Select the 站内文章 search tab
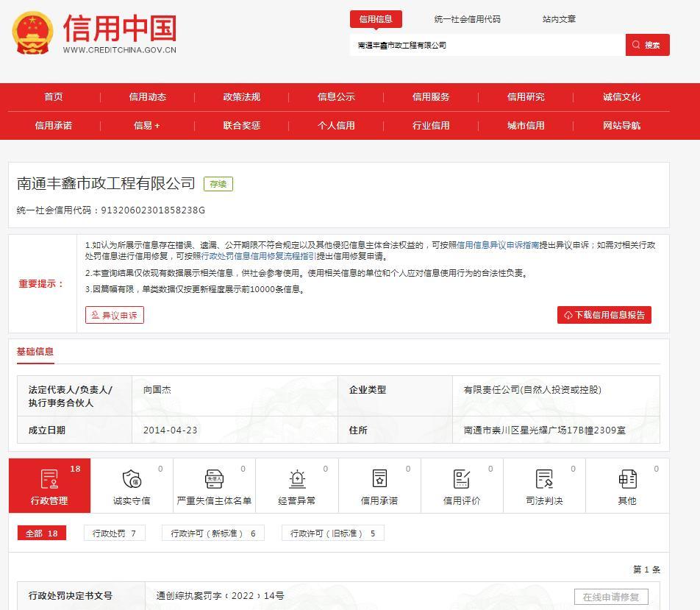The image size is (700, 610). [559, 19]
